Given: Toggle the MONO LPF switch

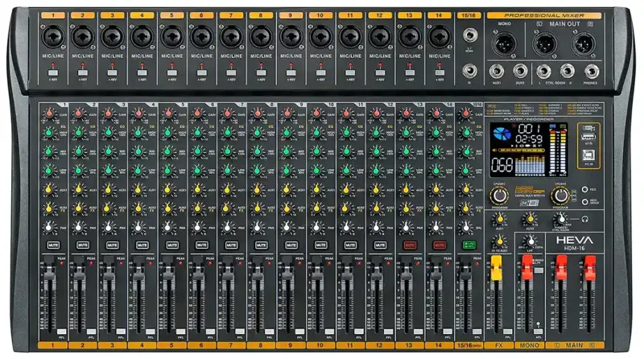Looking at the screenshot, I should (x=539, y=270).
